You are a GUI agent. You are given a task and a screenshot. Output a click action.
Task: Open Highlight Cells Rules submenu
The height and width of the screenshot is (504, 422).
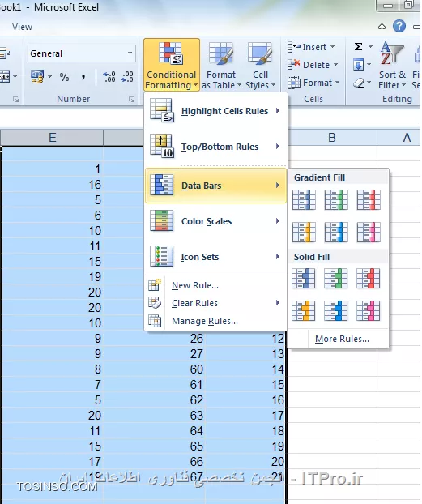(215, 111)
